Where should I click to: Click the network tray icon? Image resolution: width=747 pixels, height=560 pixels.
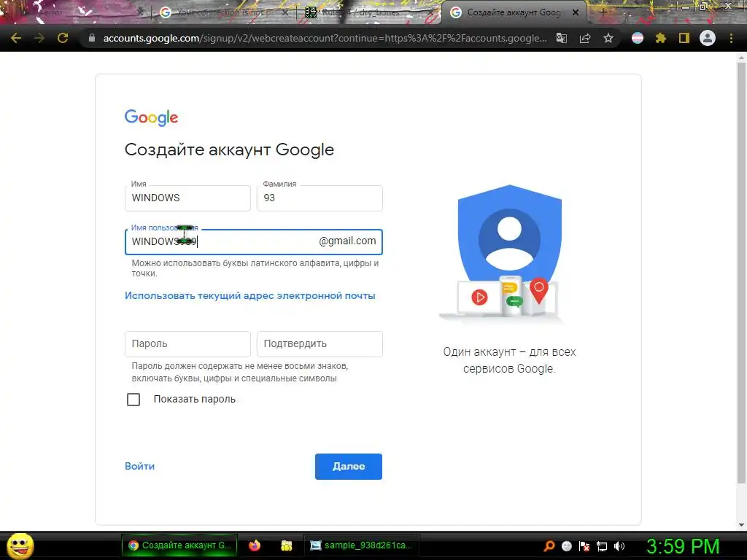coord(602,546)
